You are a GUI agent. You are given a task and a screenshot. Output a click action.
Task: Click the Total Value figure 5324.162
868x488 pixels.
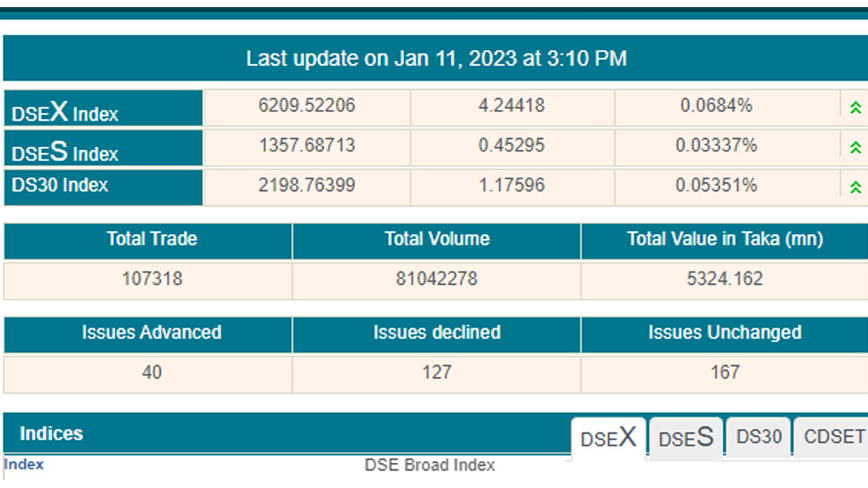tap(724, 278)
